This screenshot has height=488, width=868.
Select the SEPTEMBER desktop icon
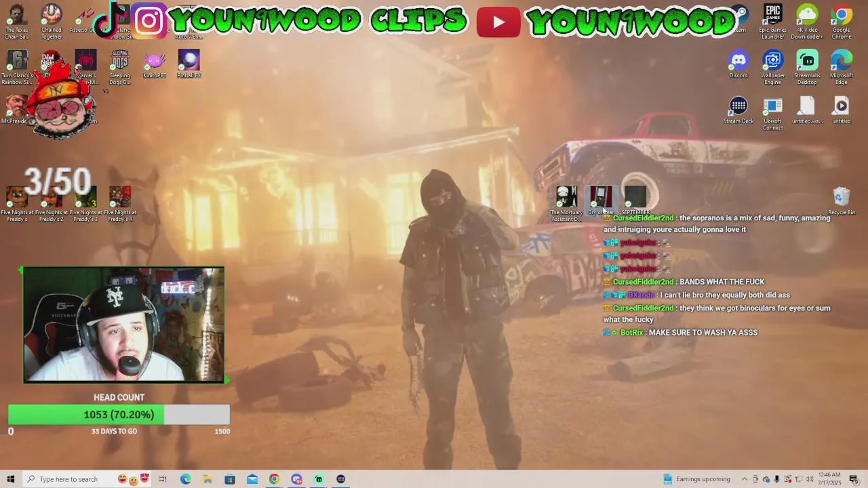click(x=635, y=201)
